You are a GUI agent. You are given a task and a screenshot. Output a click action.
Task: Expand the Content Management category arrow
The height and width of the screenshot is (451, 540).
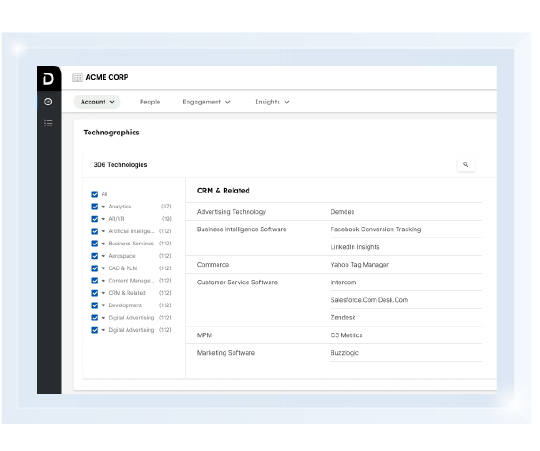point(103,281)
